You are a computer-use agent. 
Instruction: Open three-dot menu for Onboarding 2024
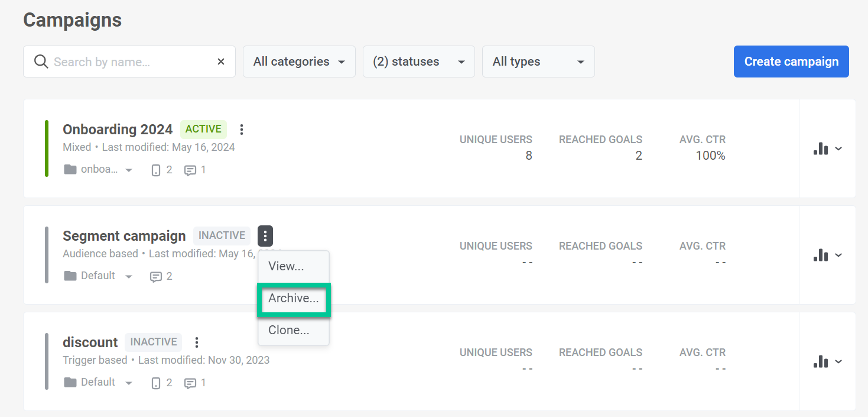coord(241,129)
